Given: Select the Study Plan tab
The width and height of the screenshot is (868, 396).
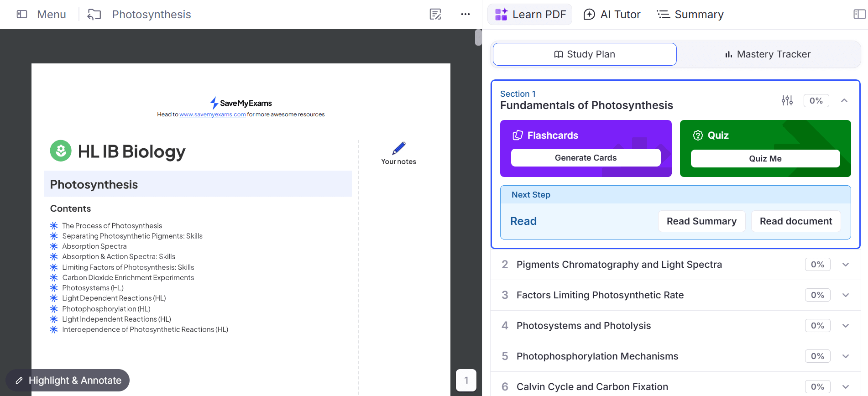Looking at the screenshot, I should (585, 54).
